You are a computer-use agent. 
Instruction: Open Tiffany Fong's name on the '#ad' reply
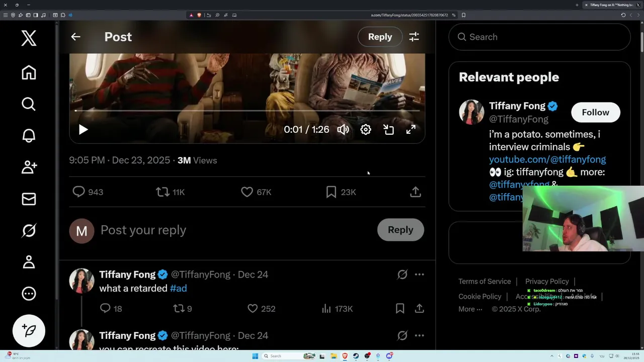pos(127,275)
